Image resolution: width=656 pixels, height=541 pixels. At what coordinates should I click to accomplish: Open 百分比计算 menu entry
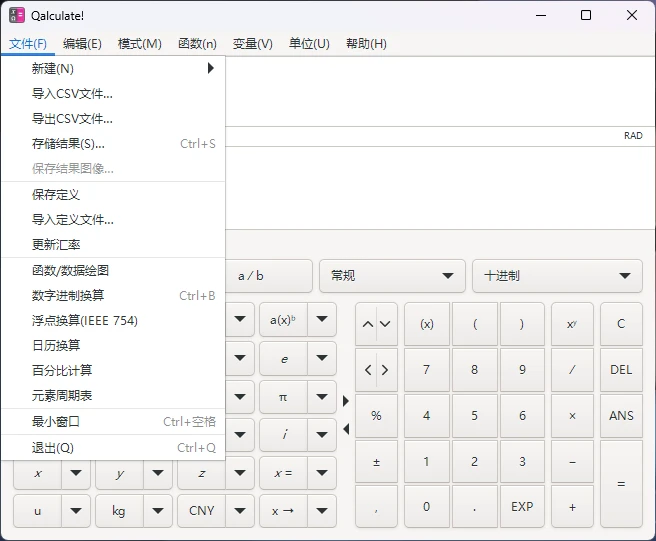113,370
